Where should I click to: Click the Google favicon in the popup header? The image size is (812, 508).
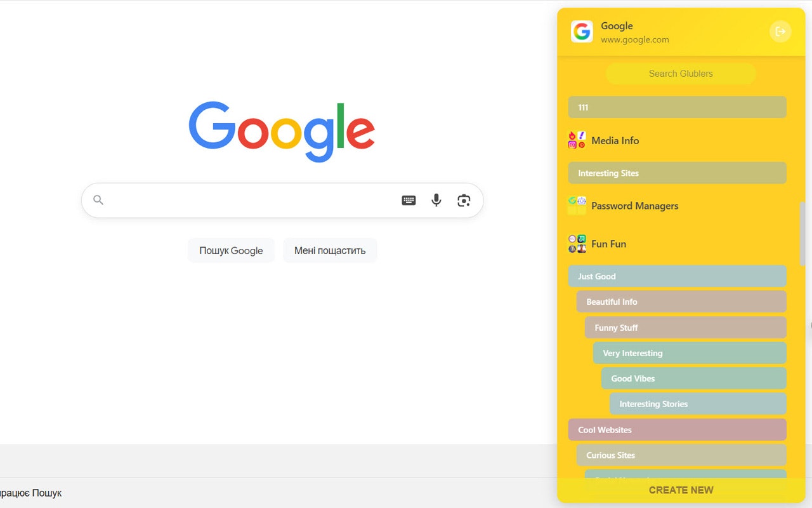point(582,32)
